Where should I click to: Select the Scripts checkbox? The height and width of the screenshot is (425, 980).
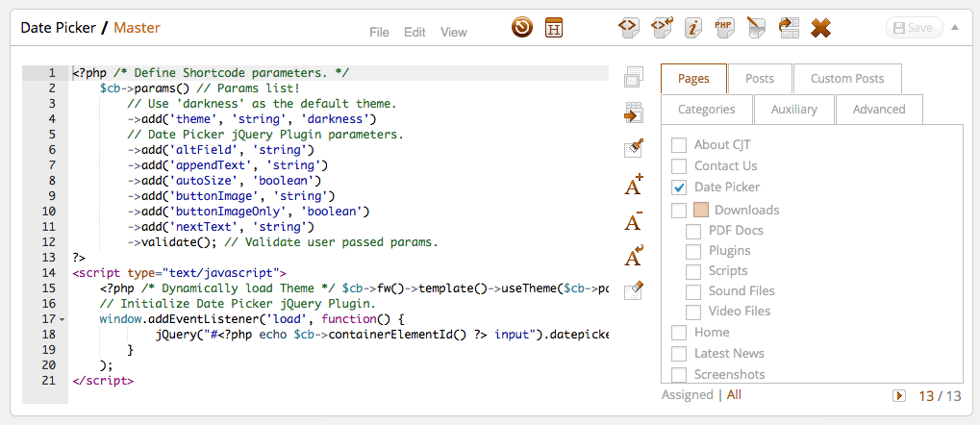(x=693, y=271)
